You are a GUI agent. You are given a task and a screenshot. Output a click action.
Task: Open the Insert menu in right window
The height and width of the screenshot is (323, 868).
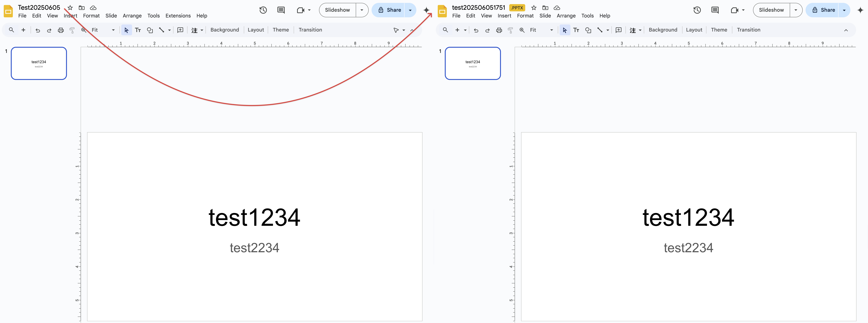(x=504, y=16)
